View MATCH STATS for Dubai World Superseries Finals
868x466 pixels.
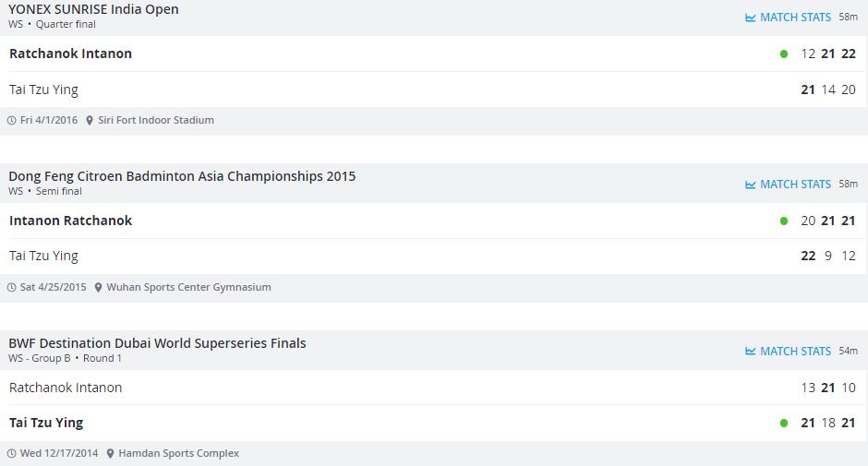[795, 352]
